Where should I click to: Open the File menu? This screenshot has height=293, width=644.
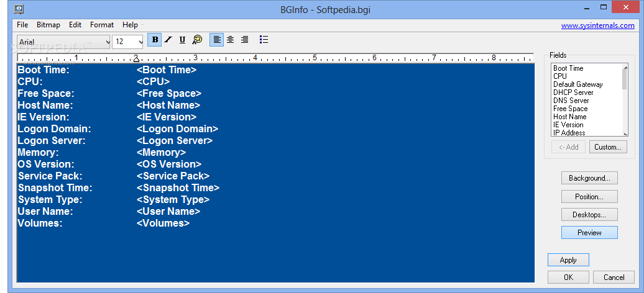[x=22, y=25]
